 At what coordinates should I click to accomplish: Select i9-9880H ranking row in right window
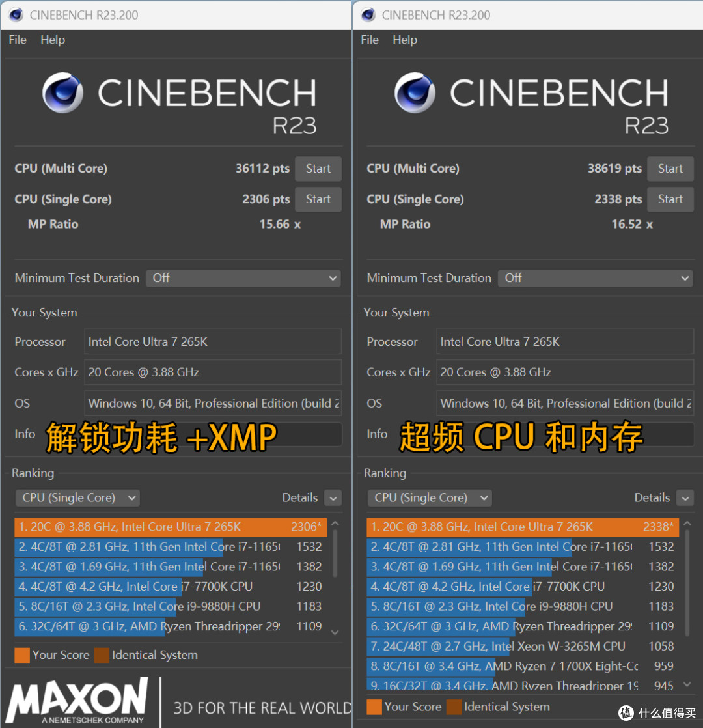click(x=523, y=607)
